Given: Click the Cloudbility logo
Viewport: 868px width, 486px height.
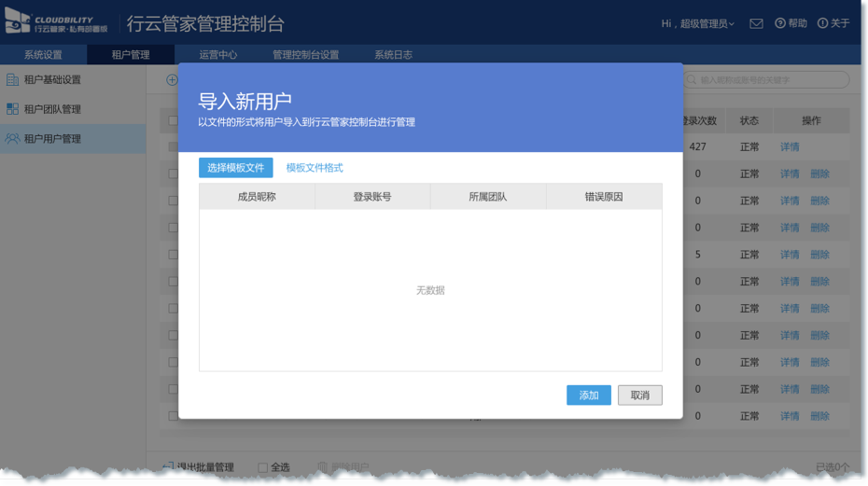Looking at the screenshot, I should pyautogui.click(x=58, y=23).
